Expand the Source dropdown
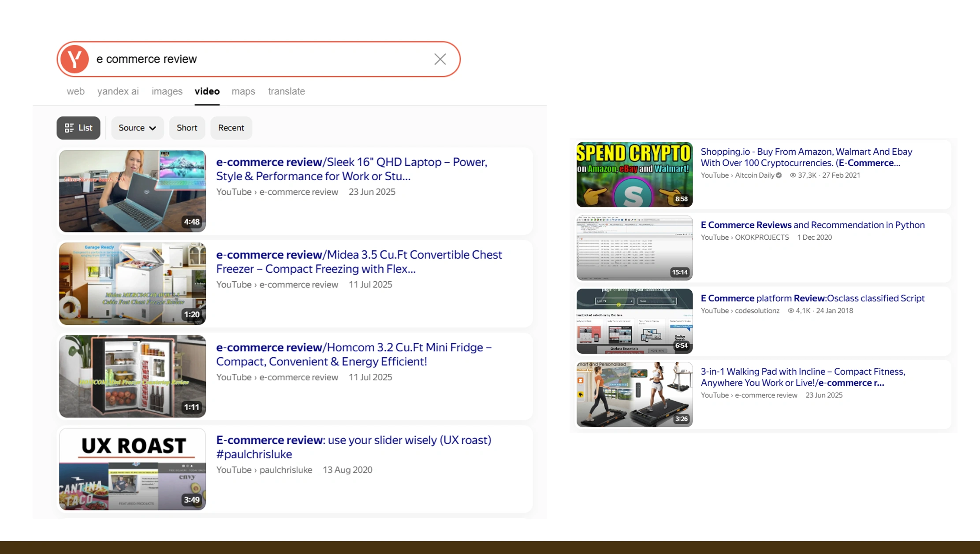980x554 pixels. pos(131,128)
